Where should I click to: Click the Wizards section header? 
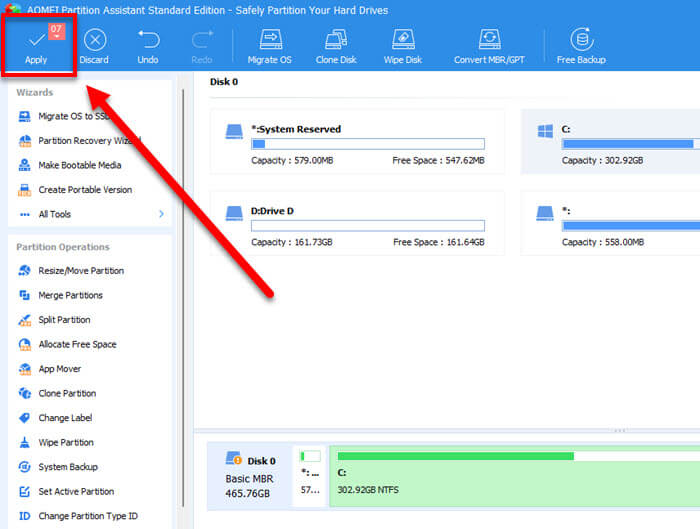35,92
